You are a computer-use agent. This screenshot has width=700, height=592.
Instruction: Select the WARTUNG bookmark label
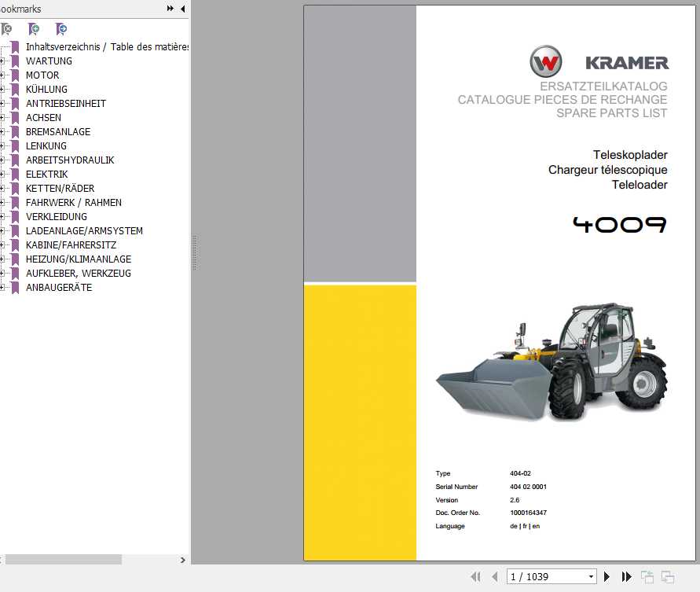pyautogui.click(x=49, y=61)
